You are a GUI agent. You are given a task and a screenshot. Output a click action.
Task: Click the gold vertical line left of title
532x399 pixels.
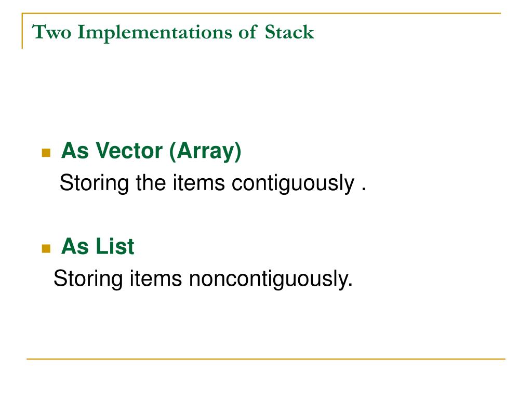22,31
